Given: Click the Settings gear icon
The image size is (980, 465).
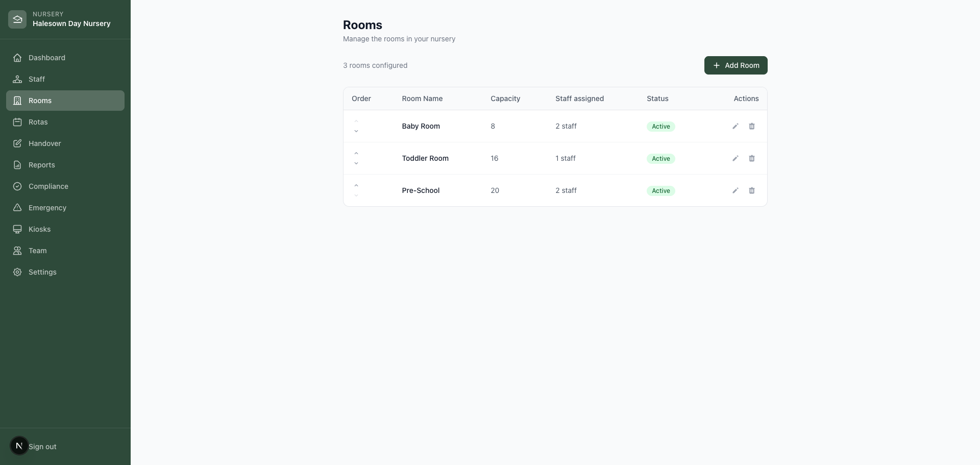Looking at the screenshot, I should [17, 272].
